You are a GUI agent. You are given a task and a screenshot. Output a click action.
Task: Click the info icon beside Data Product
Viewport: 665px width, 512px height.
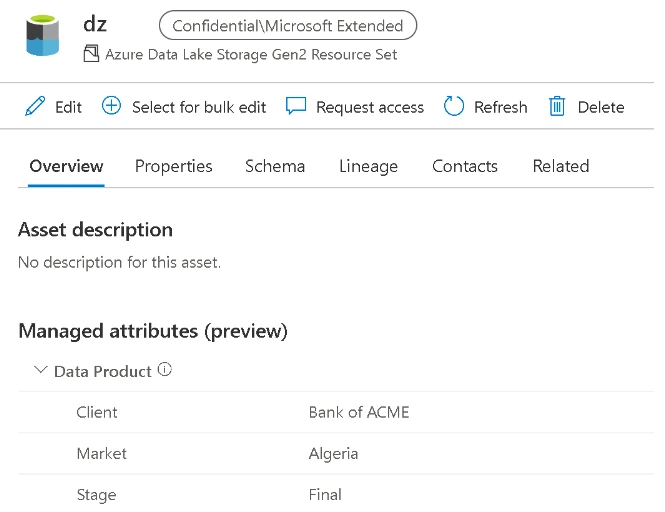165,370
